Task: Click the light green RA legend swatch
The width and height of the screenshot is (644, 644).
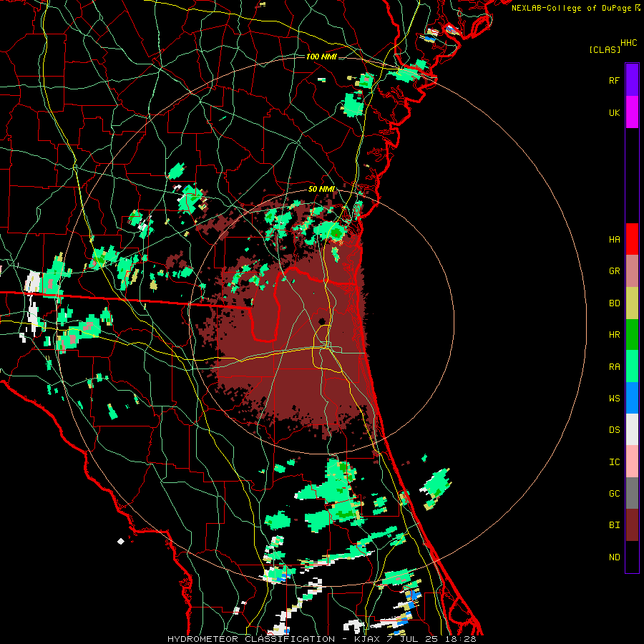Action: coord(632,366)
